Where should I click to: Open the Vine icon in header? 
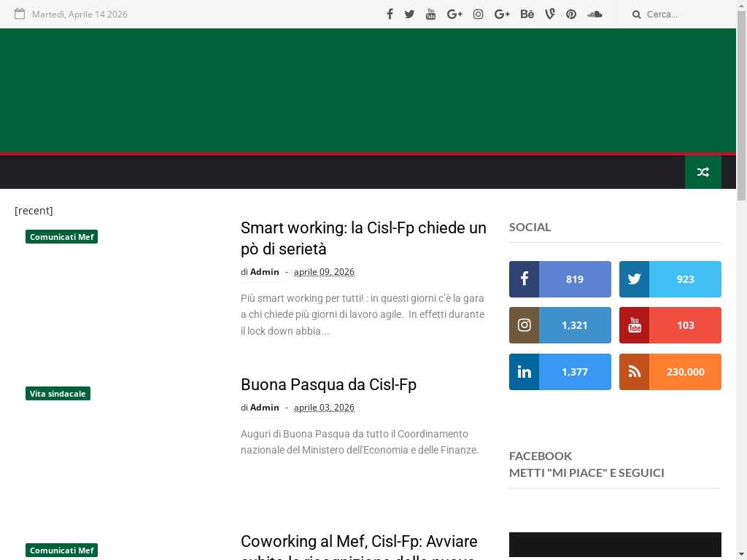pyautogui.click(x=549, y=14)
